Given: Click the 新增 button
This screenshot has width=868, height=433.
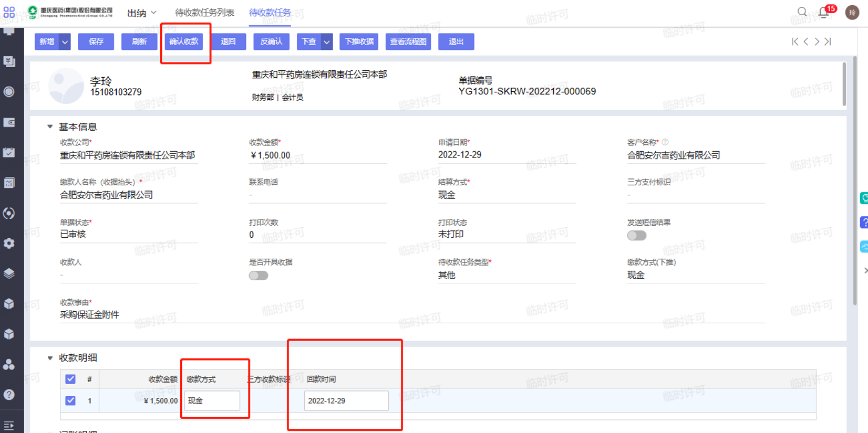Looking at the screenshot, I should 47,41.
